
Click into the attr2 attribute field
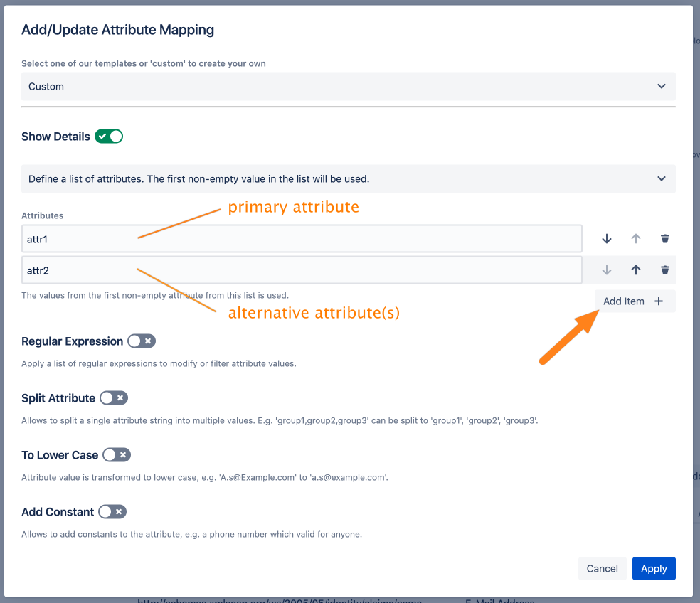[302, 271]
